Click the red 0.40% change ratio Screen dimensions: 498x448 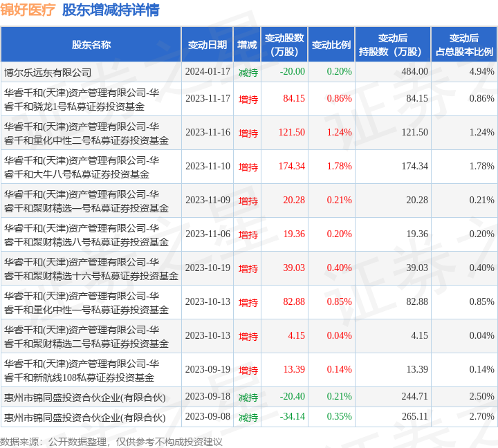(339, 269)
